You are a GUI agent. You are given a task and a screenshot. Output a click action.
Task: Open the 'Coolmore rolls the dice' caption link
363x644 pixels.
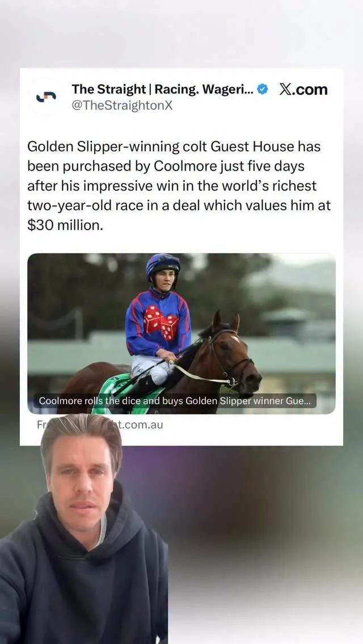click(175, 400)
